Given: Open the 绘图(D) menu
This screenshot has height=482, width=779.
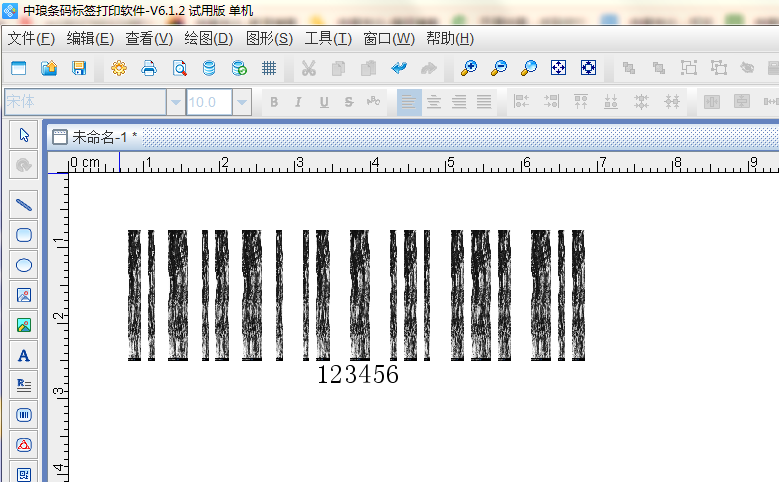Looking at the screenshot, I should tap(208, 38).
